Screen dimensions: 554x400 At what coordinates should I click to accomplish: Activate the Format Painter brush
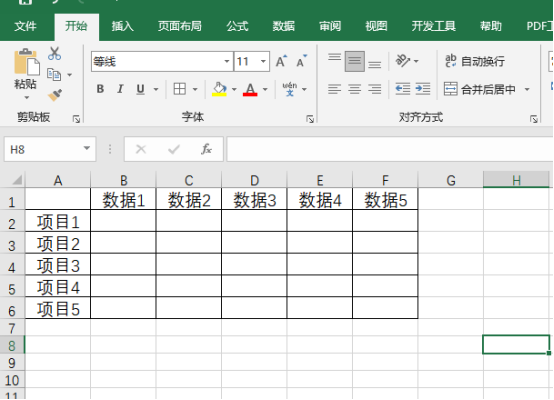tap(55, 95)
